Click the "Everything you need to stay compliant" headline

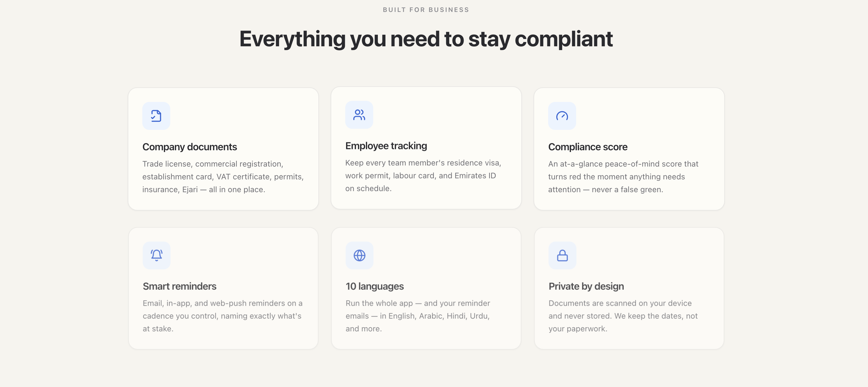426,39
